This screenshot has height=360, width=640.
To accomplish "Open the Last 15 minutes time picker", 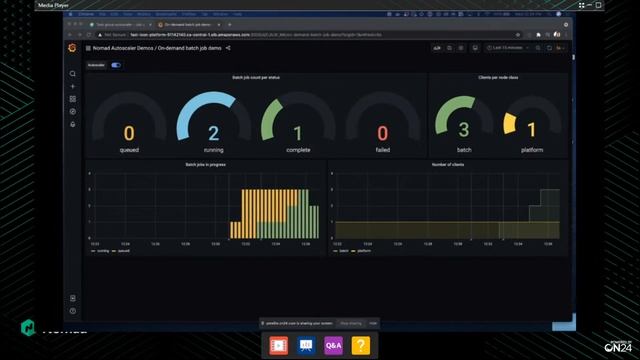I will tap(508, 48).
